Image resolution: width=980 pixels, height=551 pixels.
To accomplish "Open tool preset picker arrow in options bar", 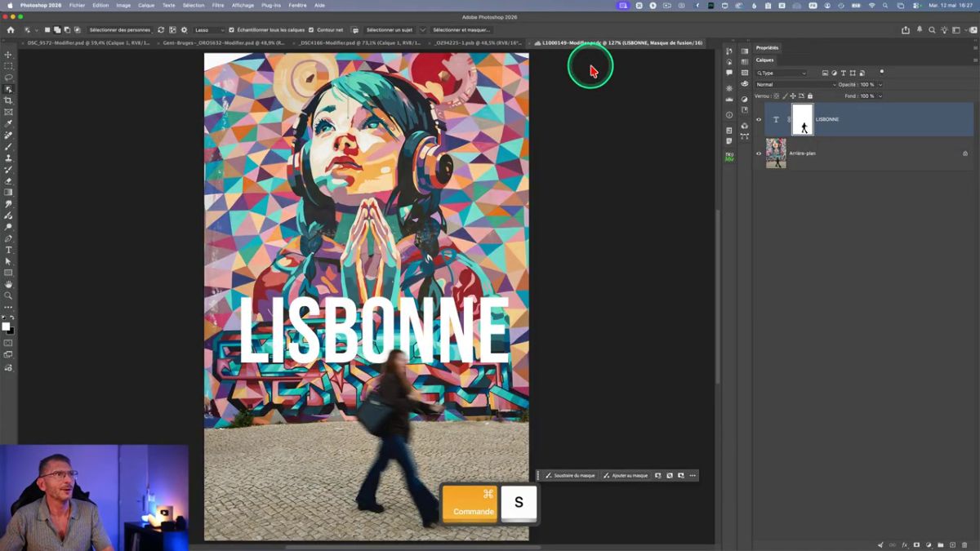I will click(37, 30).
